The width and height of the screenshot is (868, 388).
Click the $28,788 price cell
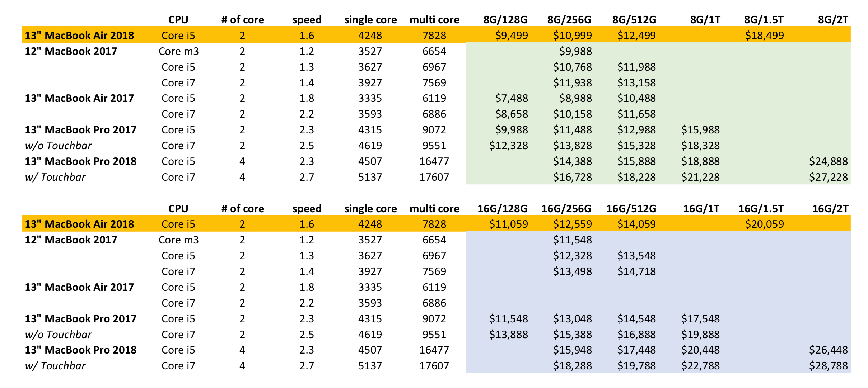[x=829, y=366]
